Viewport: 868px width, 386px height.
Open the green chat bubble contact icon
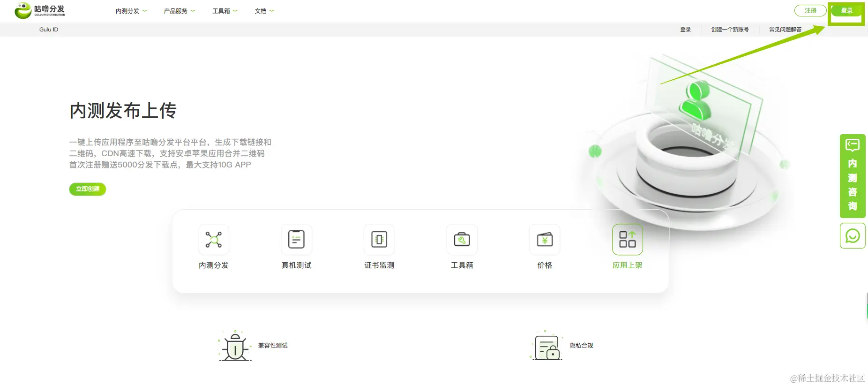853,235
